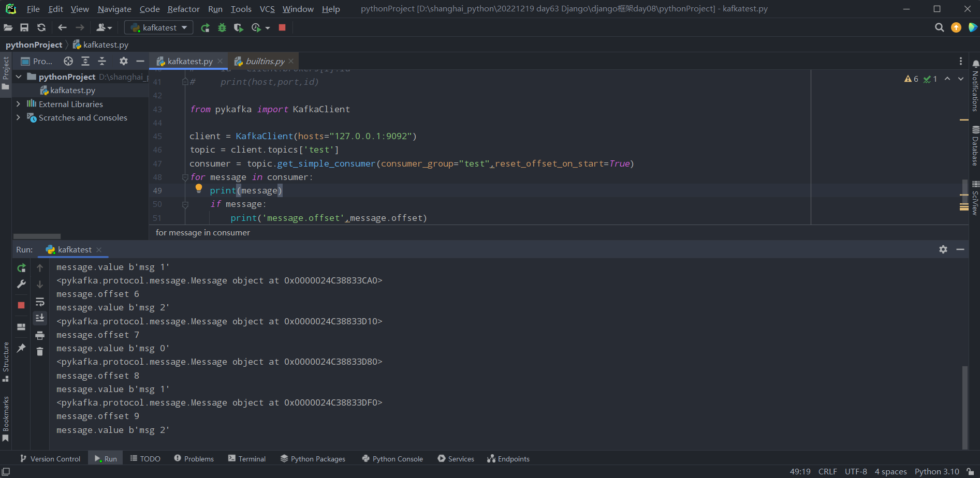Screen dimensions: 980x478
Task: Debug kafkatest with the bug icon
Action: [x=222, y=27]
